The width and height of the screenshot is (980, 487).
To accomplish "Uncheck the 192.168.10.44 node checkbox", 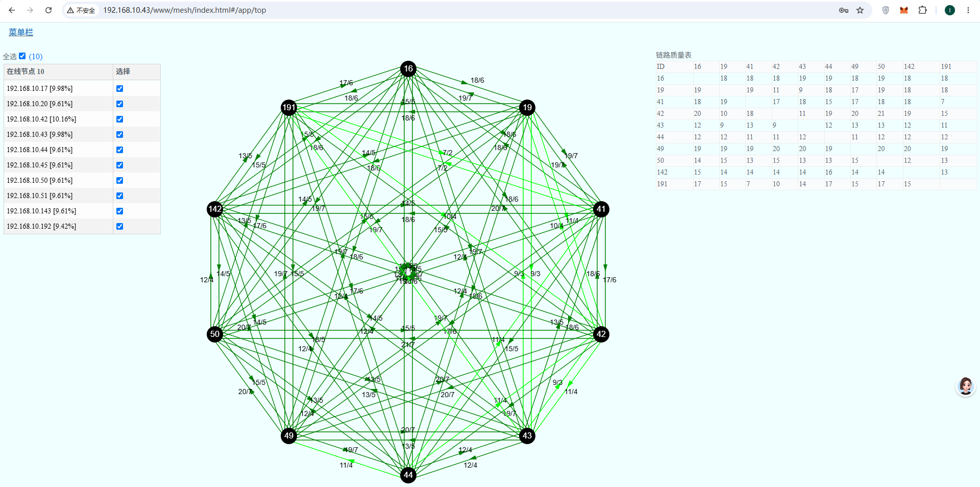I will (119, 150).
